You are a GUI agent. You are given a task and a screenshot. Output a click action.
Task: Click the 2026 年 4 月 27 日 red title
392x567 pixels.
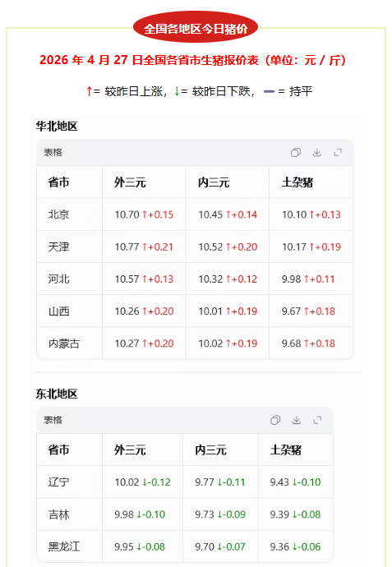point(193,60)
